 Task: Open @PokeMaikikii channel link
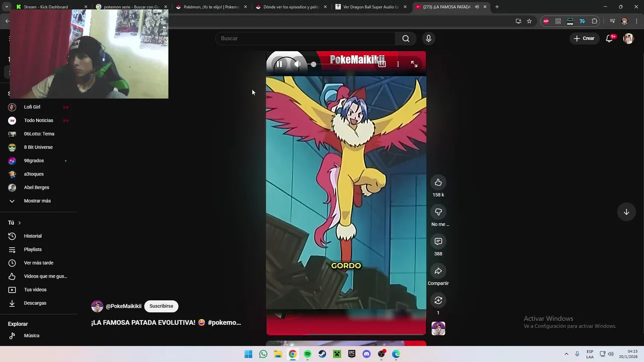pyautogui.click(x=123, y=306)
